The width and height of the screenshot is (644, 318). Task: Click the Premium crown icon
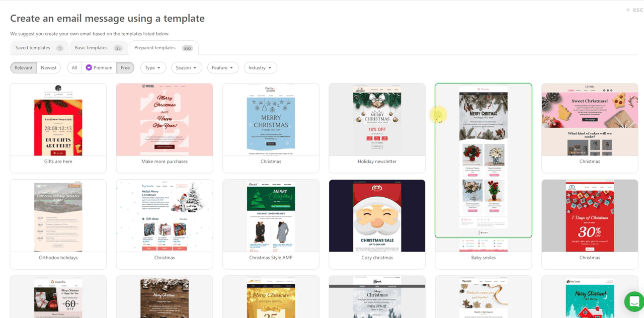click(89, 67)
